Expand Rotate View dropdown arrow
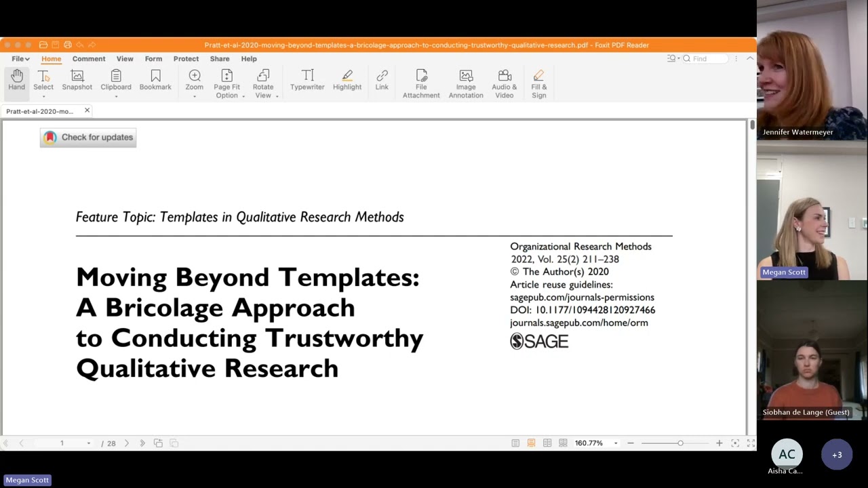868x488 pixels. (x=277, y=96)
